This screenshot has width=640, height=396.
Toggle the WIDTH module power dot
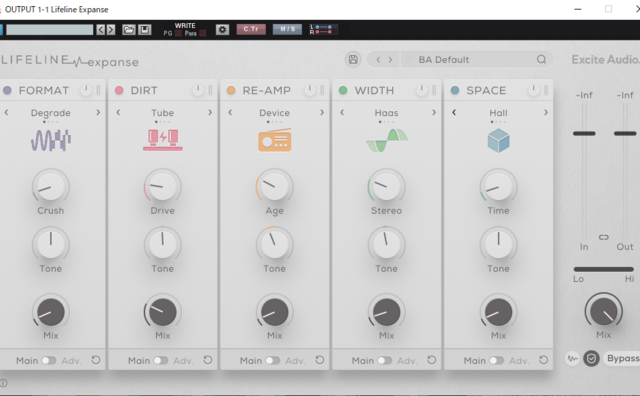343,90
